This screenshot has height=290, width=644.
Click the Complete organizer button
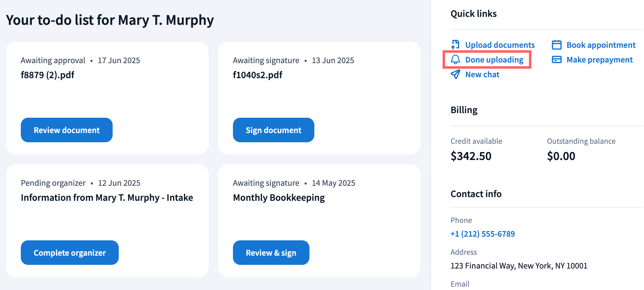[x=70, y=253]
